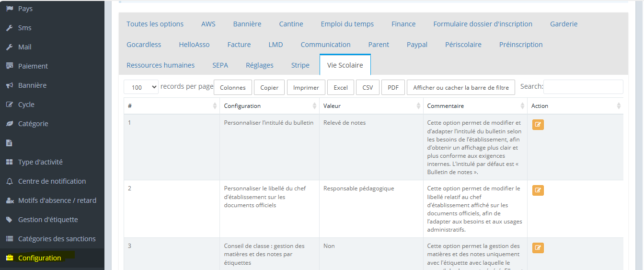Click the tag icon for Gestion d'étiquette
Viewport: 644px width, 270px height.
[x=9, y=220]
